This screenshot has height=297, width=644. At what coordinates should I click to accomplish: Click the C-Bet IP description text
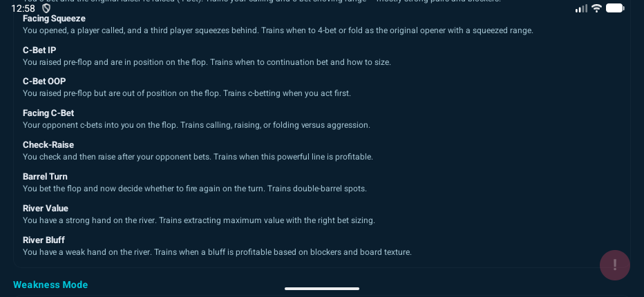pyautogui.click(x=207, y=62)
